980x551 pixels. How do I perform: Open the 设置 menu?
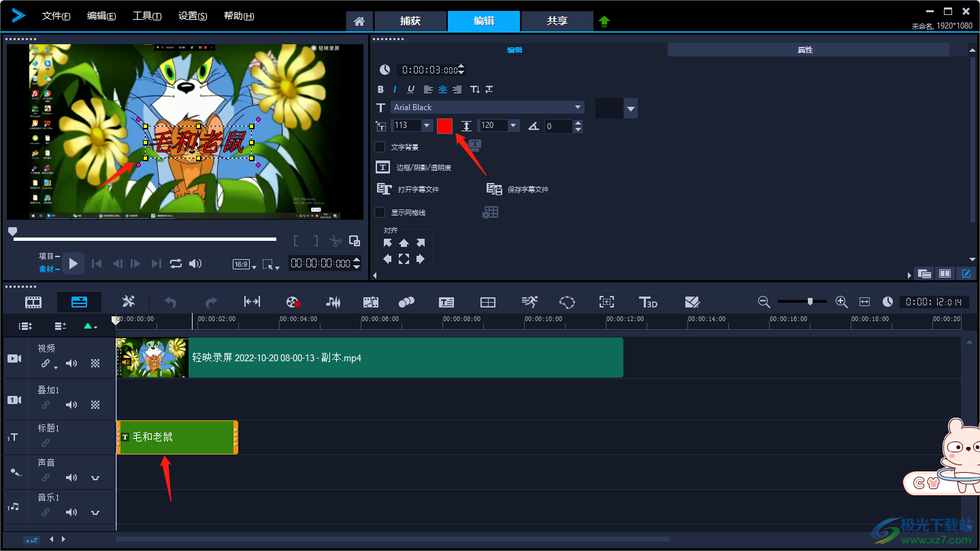tap(193, 16)
